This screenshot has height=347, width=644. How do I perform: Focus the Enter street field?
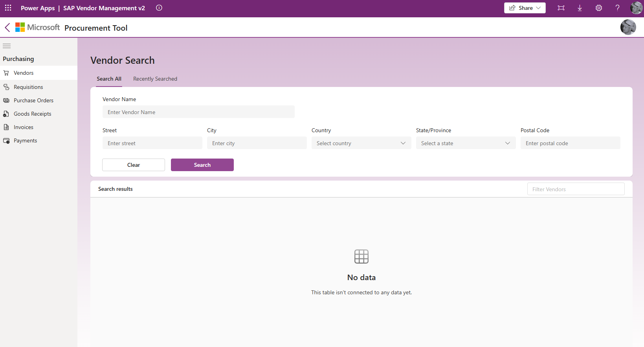click(152, 143)
